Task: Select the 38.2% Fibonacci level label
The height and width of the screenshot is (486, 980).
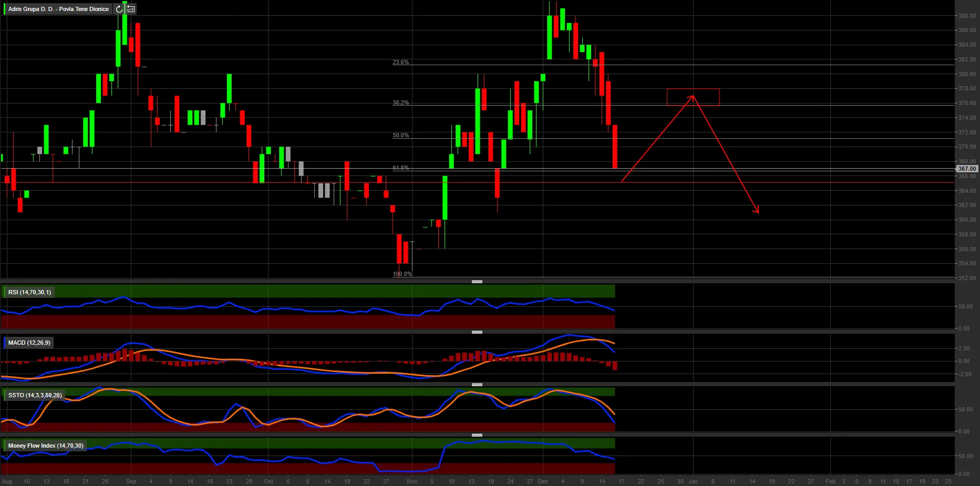Action: (x=400, y=102)
